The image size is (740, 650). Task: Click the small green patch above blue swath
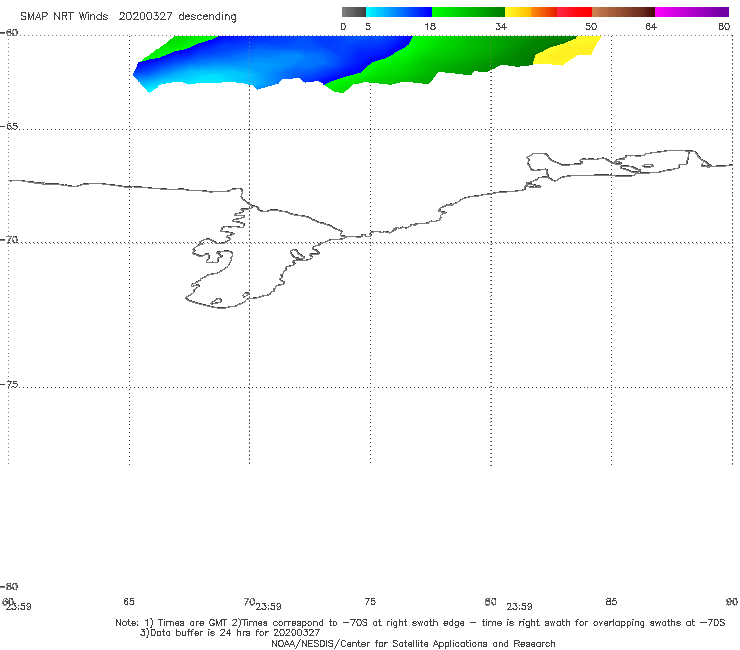click(x=177, y=47)
